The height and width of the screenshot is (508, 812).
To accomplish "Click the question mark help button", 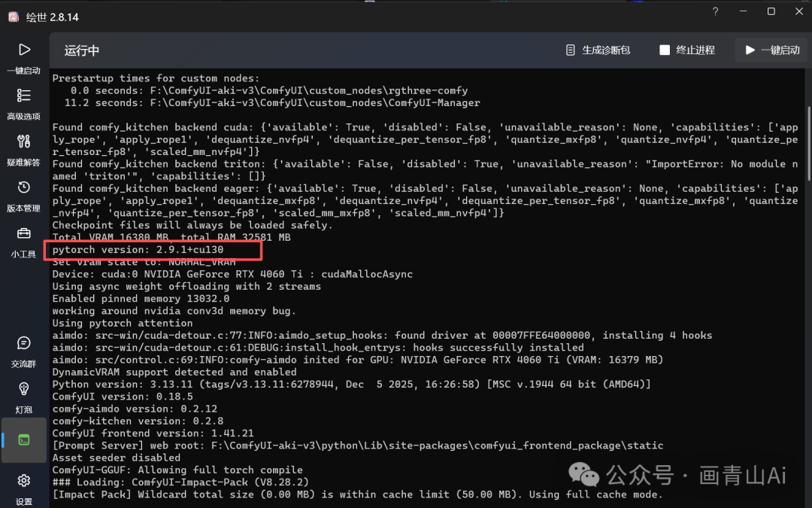I will [715, 11].
